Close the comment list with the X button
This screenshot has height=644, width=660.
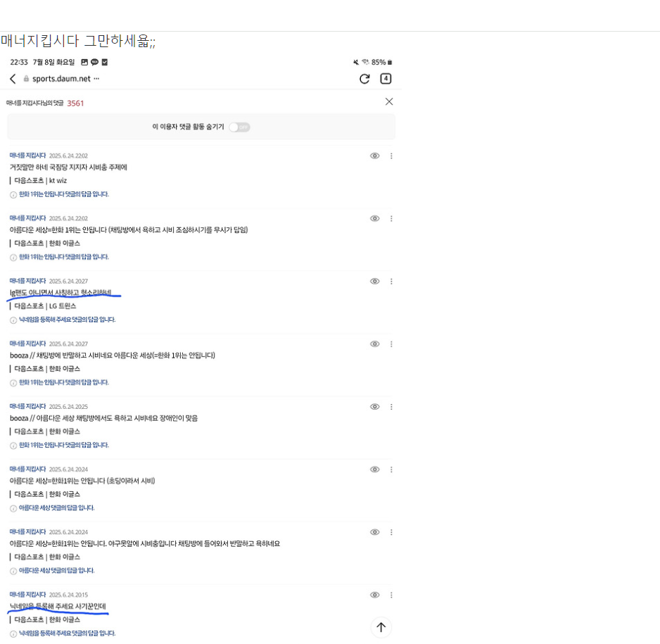click(389, 101)
